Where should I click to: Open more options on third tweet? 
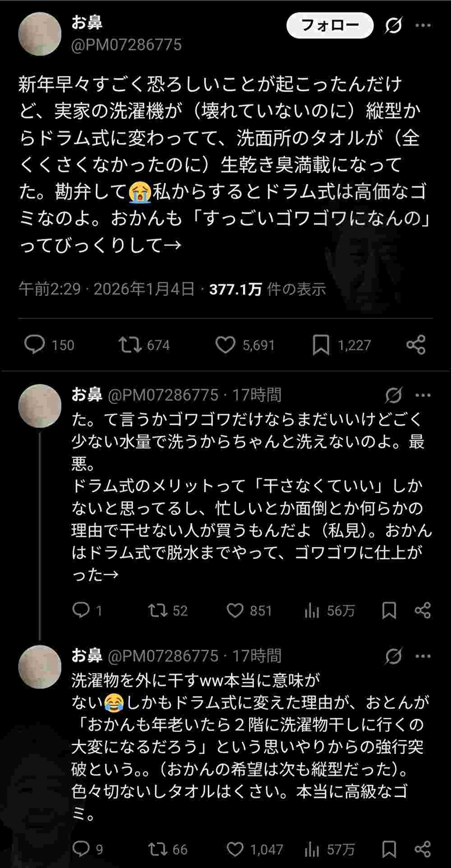[423, 656]
